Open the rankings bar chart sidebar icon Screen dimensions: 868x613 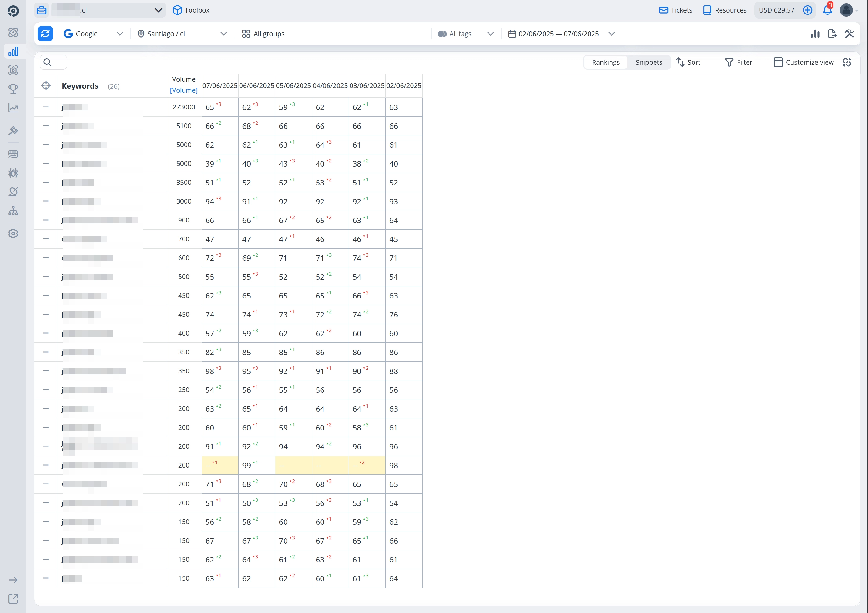pos(13,52)
